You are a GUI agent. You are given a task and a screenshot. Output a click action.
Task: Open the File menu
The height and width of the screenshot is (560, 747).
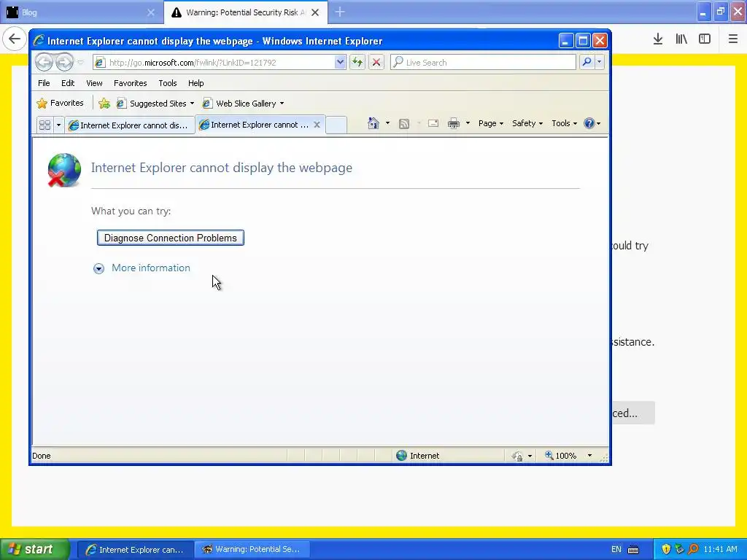click(x=44, y=83)
